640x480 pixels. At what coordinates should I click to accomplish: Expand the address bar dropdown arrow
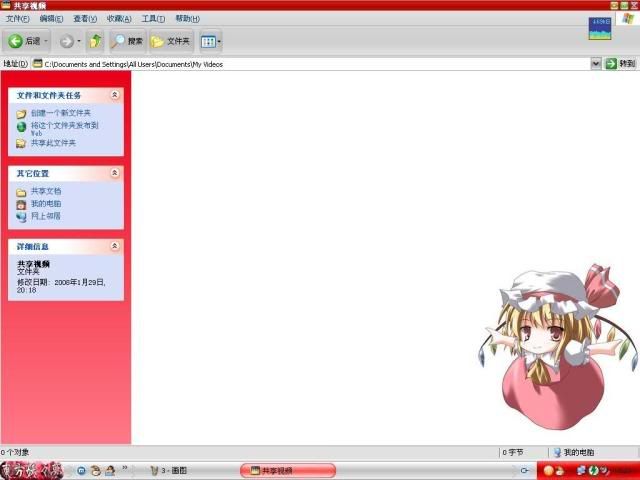[x=596, y=64]
